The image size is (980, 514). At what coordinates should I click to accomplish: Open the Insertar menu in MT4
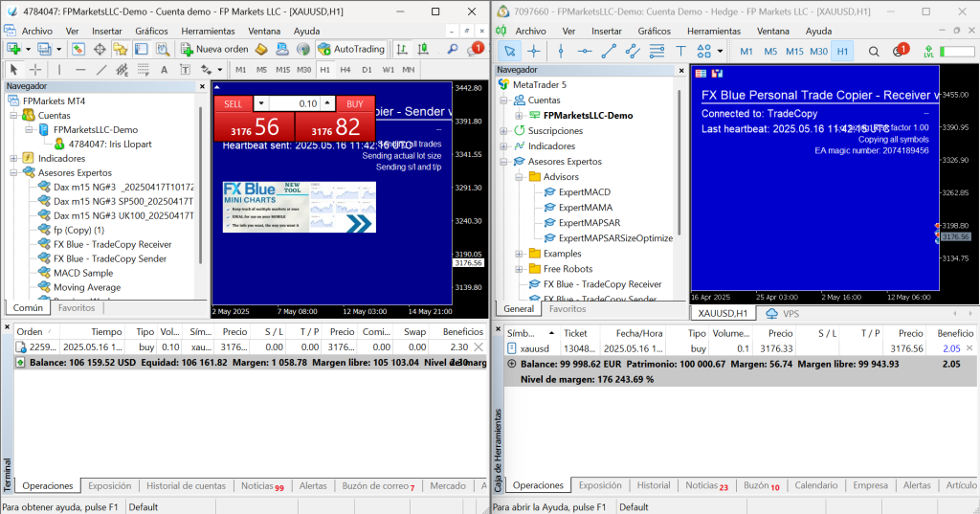pyautogui.click(x=107, y=32)
